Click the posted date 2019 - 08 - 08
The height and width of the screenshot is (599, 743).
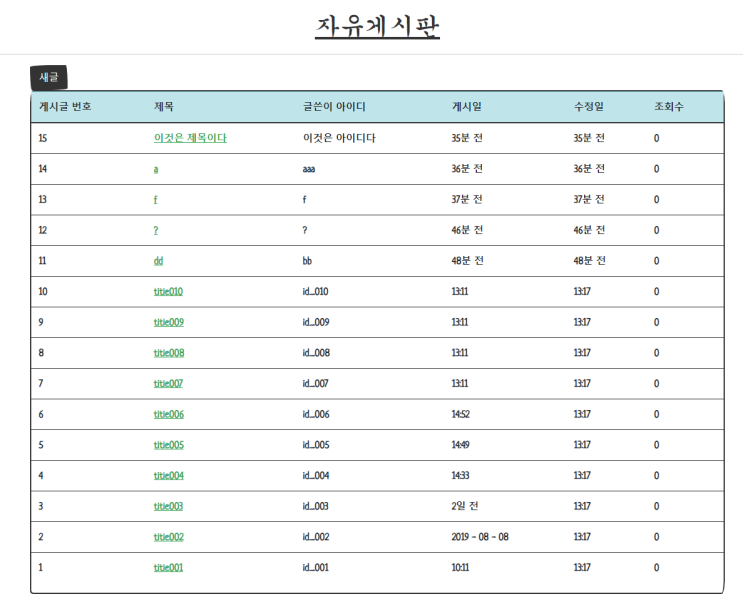480,537
